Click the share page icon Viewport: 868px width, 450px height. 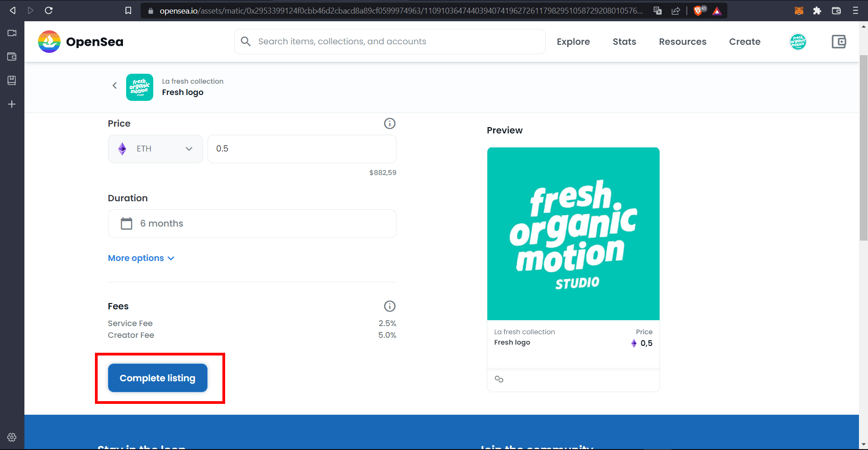tap(676, 11)
